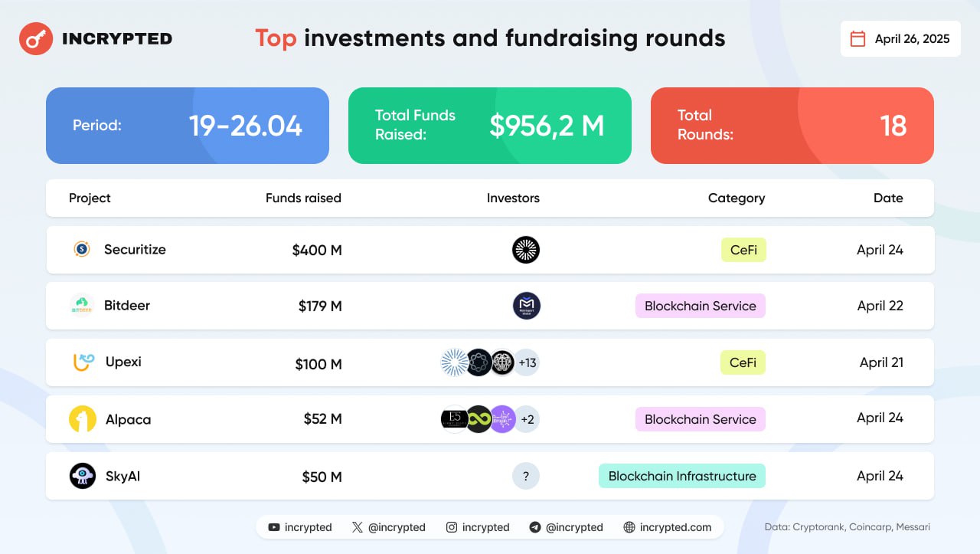
Task: Expand the +13 investors badge for Upexi
Action: point(527,362)
